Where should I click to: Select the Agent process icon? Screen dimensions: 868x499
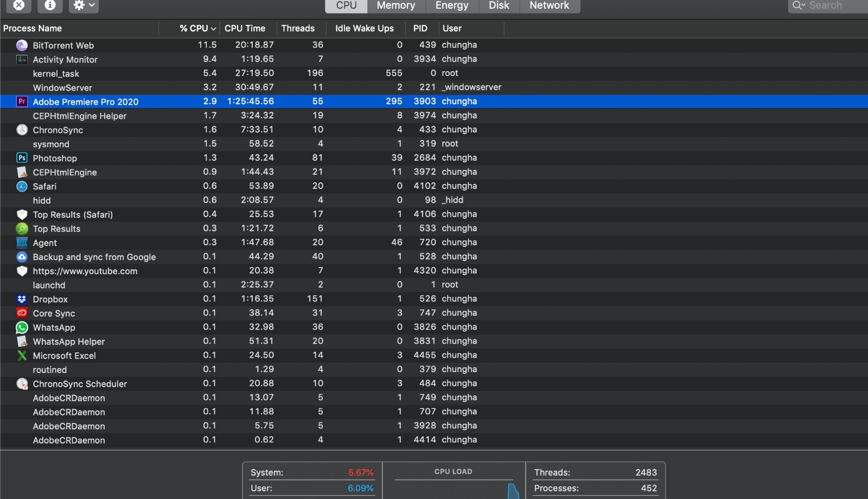[22, 243]
